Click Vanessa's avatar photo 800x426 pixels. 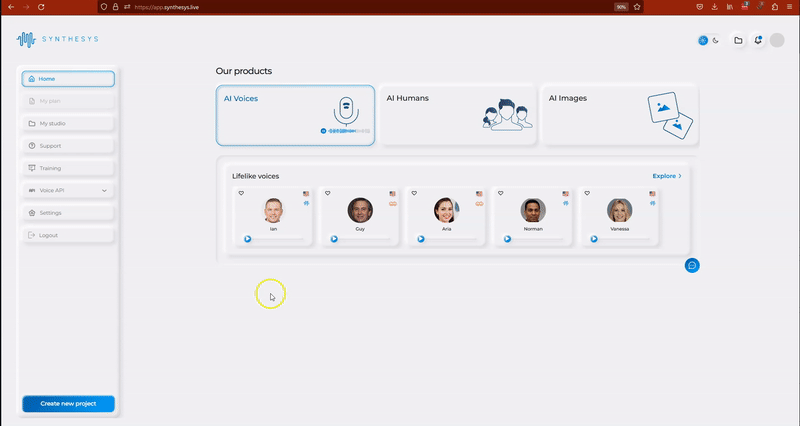tap(620, 210)
